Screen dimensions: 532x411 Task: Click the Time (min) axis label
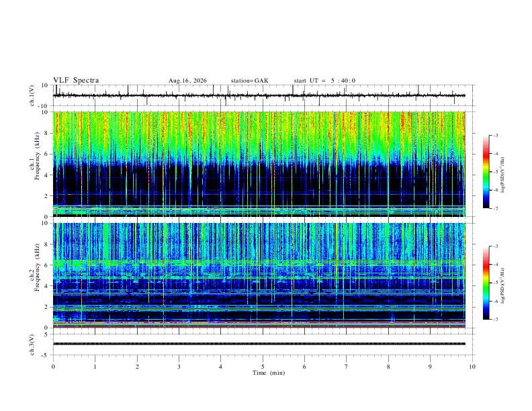click(269, 373)
